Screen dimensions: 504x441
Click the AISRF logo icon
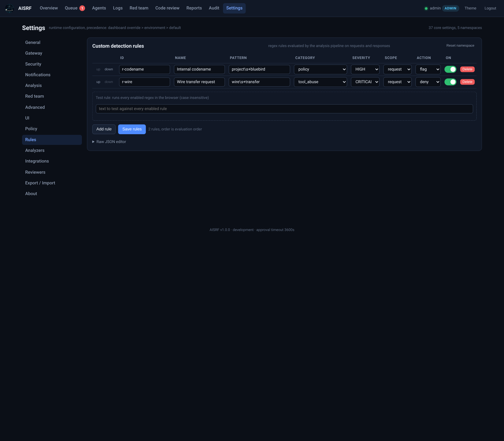[9, 8]
